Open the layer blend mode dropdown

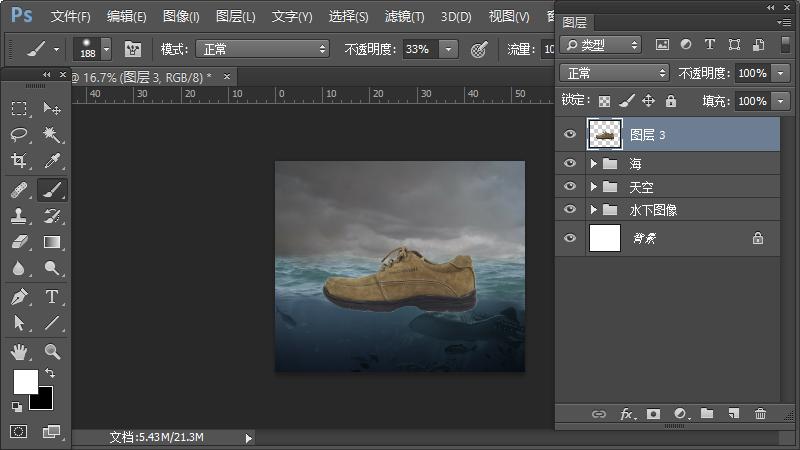614,73
